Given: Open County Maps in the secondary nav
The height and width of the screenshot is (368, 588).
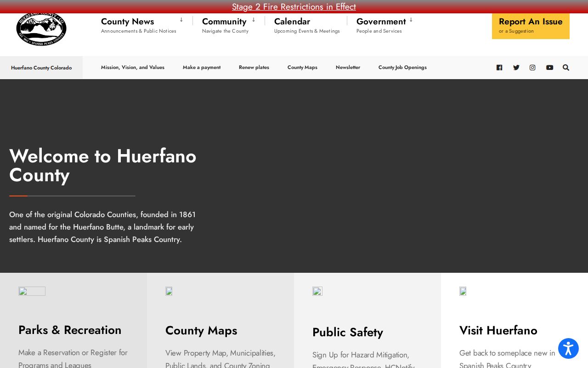Looking at the screenshot, I should click(302, 68).
